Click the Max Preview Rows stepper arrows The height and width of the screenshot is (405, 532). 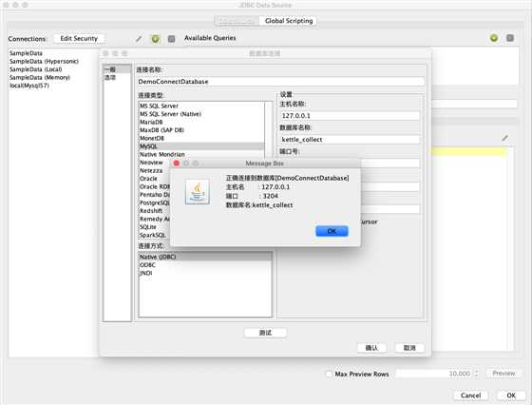[476, 374]
